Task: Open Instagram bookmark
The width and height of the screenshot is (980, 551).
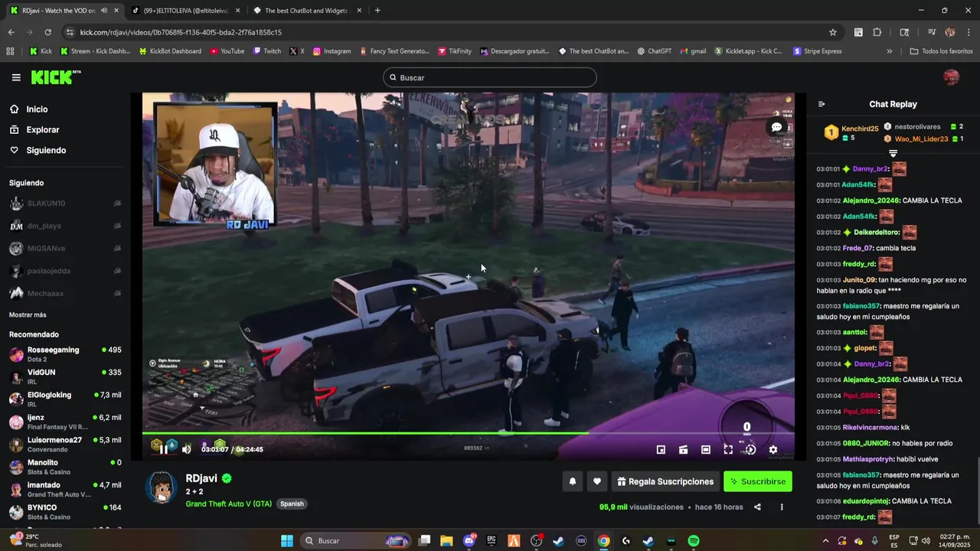Action: (332, 51)
